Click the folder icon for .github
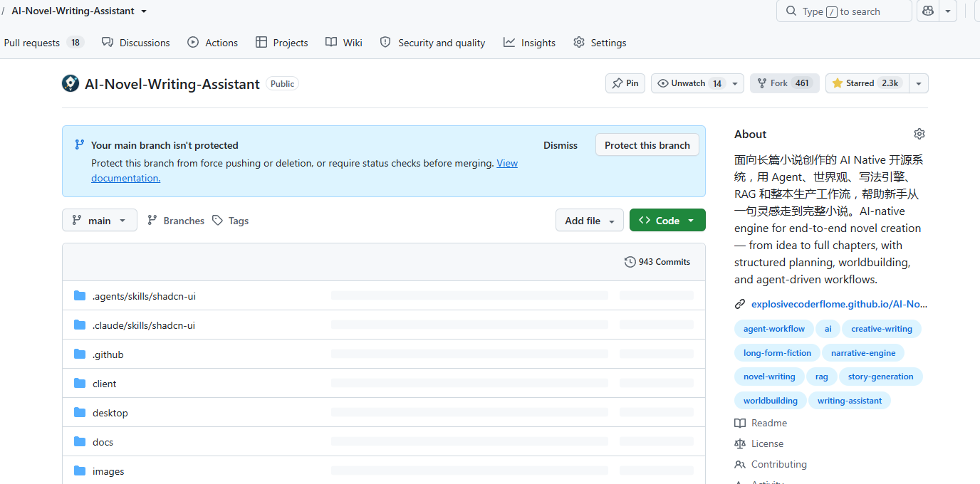 pos(80,354)
